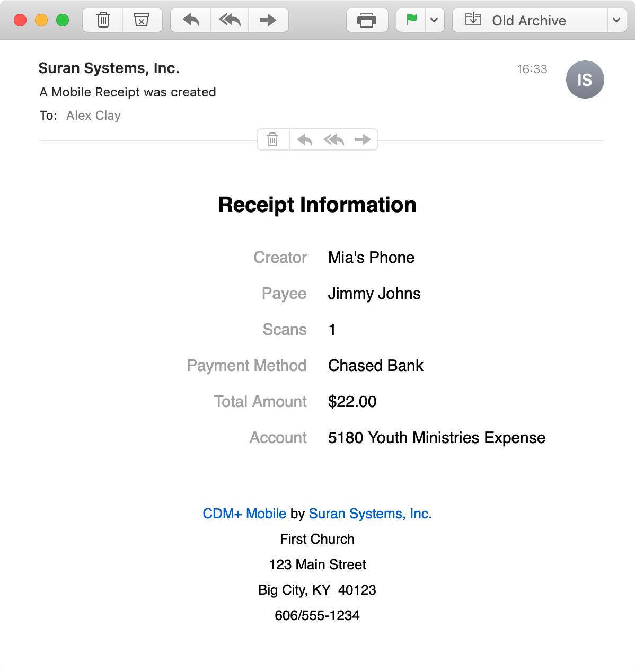Delete message using inline header trash
The width and height of the screenshot is (635, 672).
[x=272, y=140]
